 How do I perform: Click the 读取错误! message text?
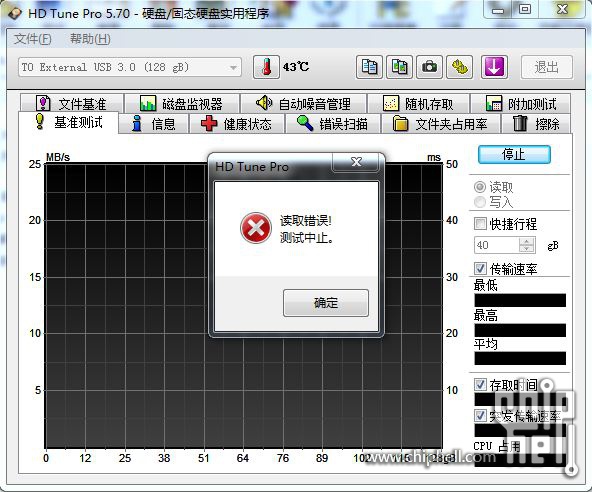306,221
